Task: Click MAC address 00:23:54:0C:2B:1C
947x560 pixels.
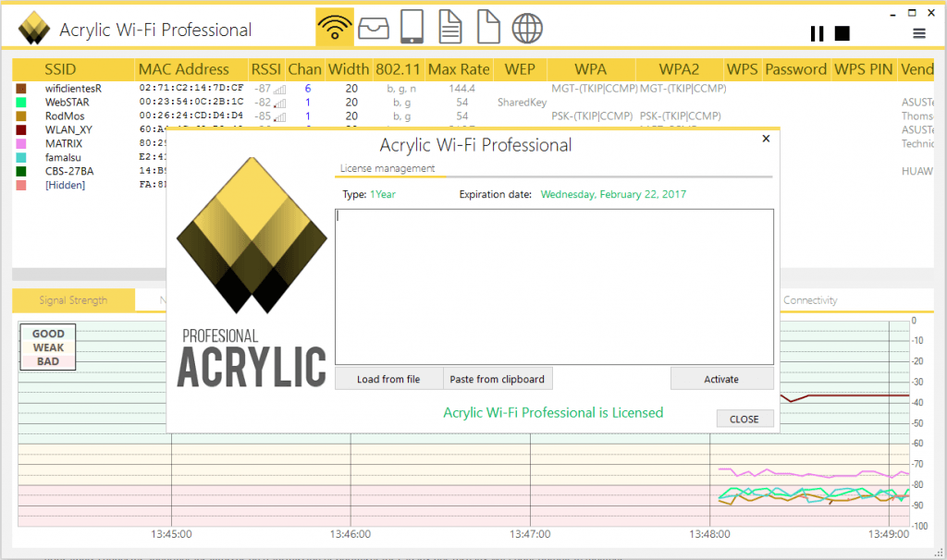Action: click(x=191, y=102)
